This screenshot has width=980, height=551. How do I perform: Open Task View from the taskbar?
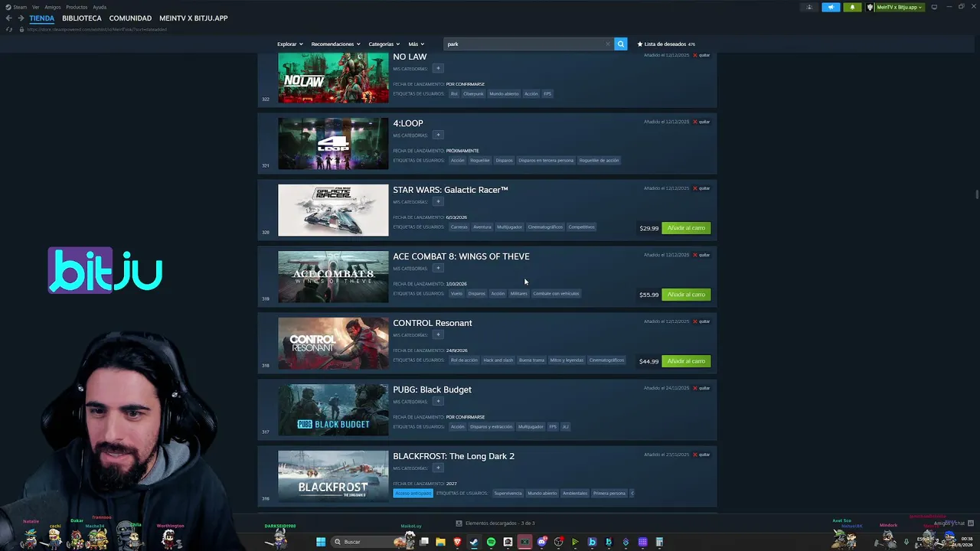[423, 542]
